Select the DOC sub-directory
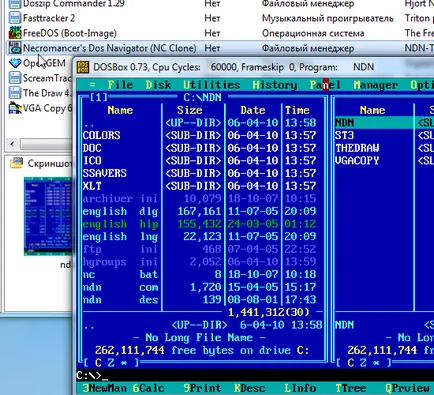The width and height of the screenshot is (434, 395). tap(199, 148)
